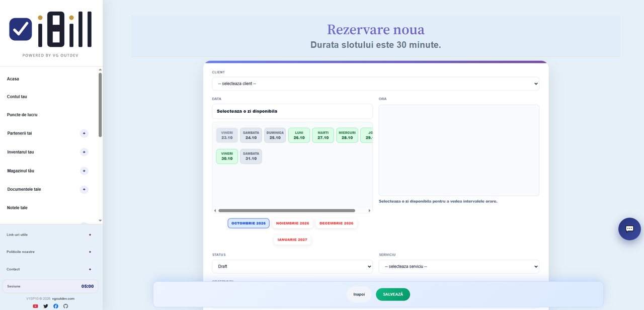Pick Marti 27.10 date
The width and height of the screenshot is (644, 310).
click(323, 135)
